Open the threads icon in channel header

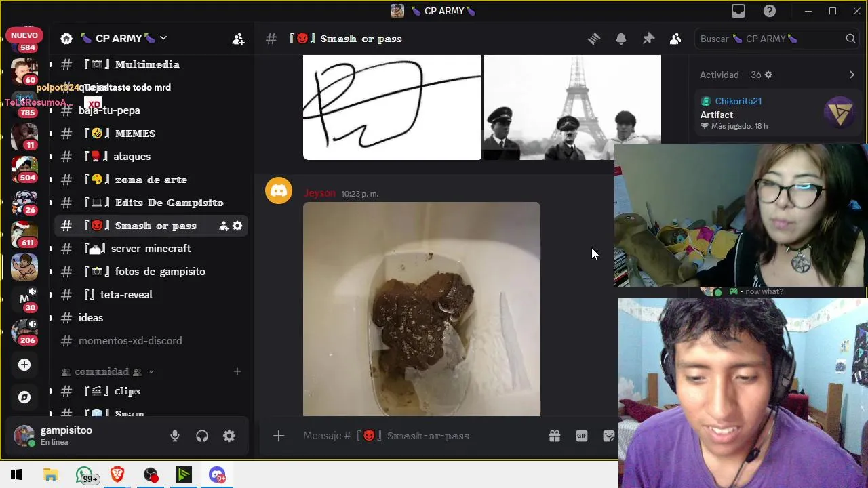tap(594, 39)
